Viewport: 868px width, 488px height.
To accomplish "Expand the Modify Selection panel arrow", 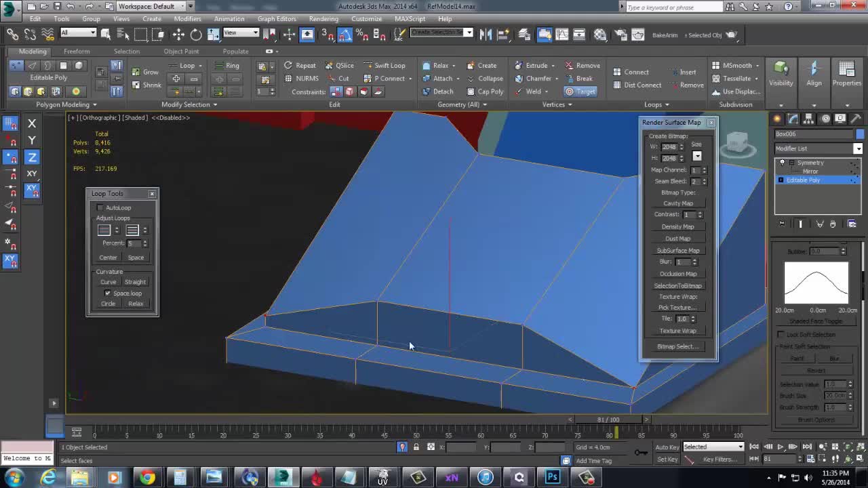I will tap(215, 105).
